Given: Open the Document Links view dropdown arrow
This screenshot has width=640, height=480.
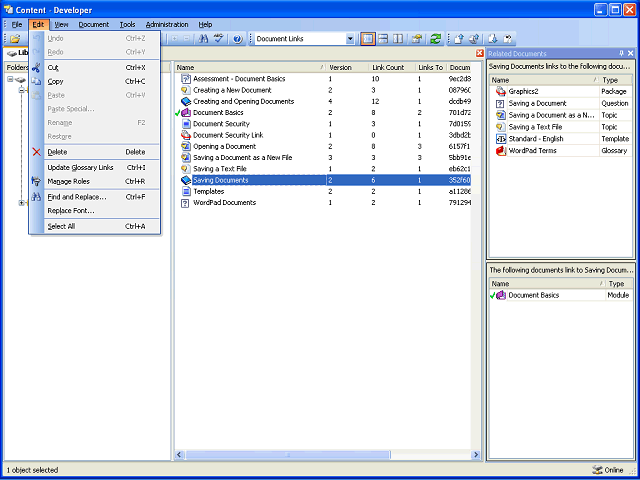Looking at the screenshot, I should coord(350,39).
